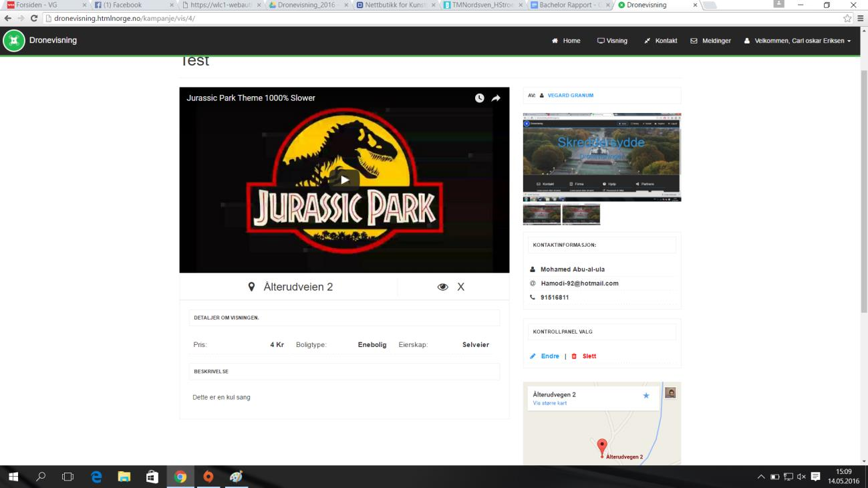Play the Jurassic Park video
868x488 pixels.
344,179
